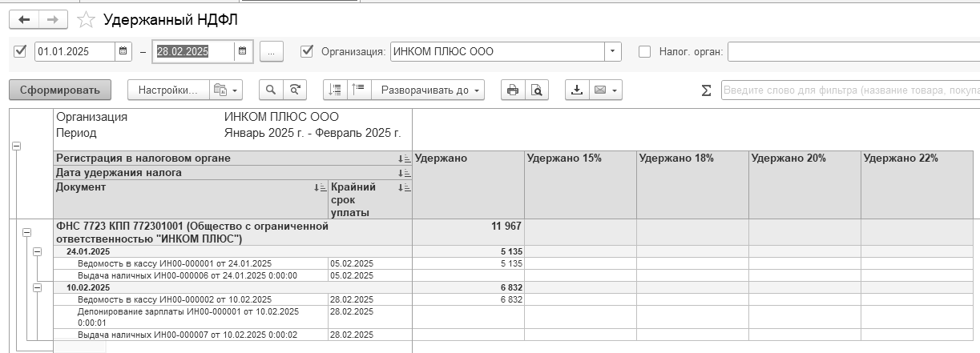Open the Настройки... button
The width and height of the screenshot is (980, 353).
(168, 90)
